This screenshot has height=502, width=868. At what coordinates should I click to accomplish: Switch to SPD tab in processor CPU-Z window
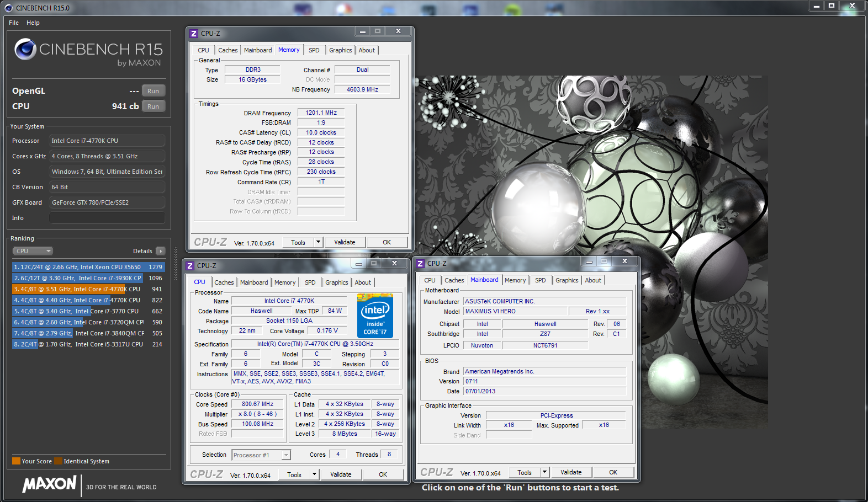pyautogui.click(x=310, y=282)
